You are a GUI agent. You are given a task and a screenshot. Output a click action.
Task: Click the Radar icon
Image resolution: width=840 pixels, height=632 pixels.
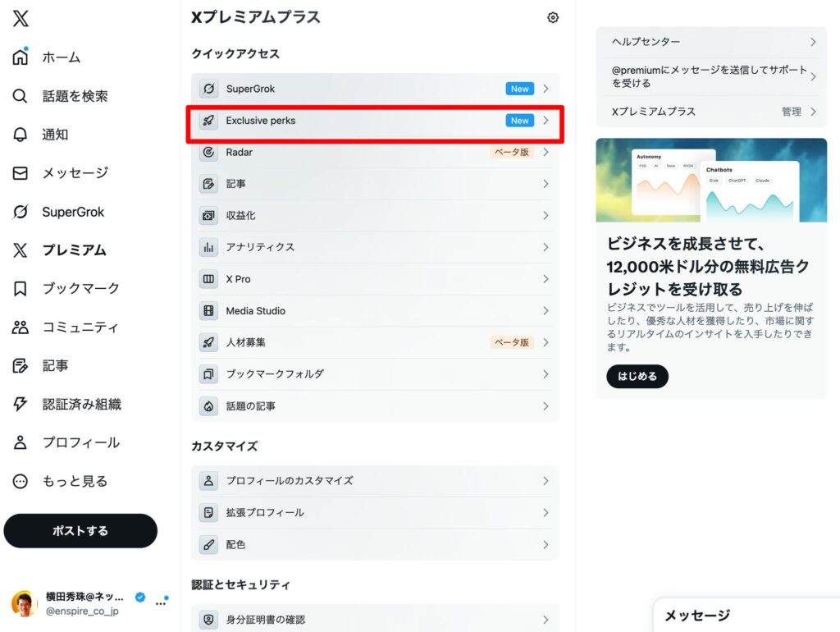coord(208,152)
